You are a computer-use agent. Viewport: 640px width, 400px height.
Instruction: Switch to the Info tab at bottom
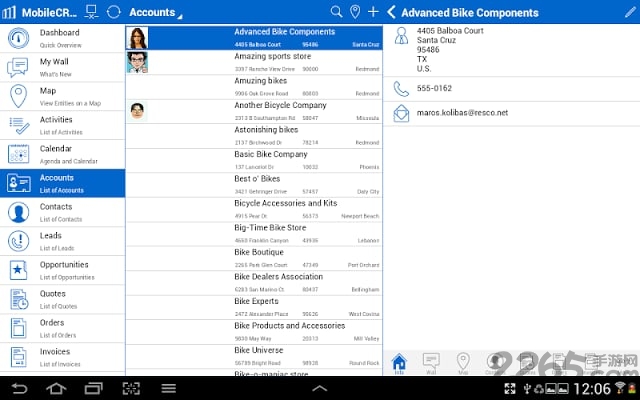[x=399, y=363]
